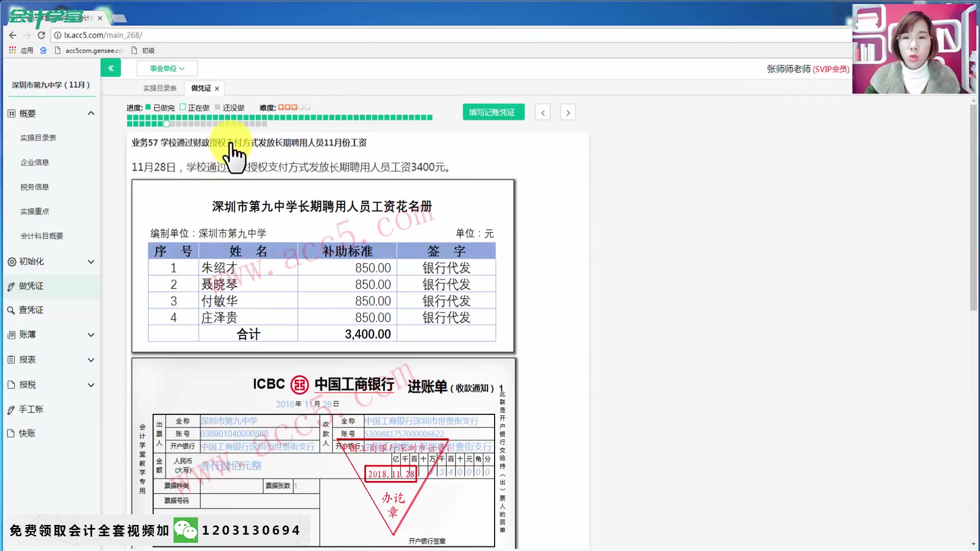
Task: Click the 填写记账凭证 button
Action: (x=493, y=112)
